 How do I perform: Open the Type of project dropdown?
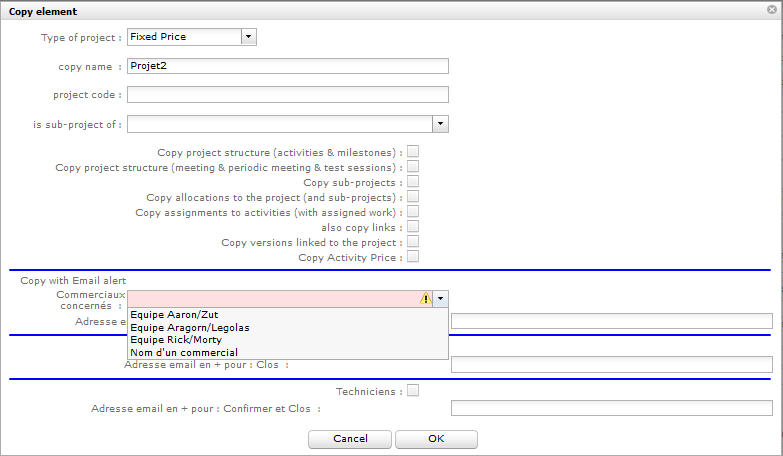coord(249,37)
